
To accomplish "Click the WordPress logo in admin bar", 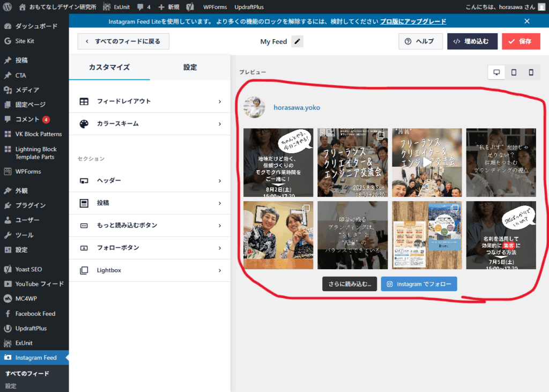I will coord(8,7).
